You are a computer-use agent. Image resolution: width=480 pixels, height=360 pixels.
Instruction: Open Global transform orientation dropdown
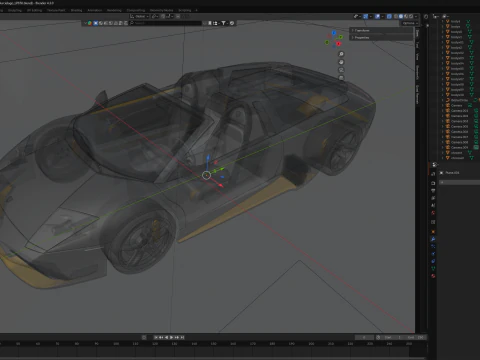click(x=139, y=16)
